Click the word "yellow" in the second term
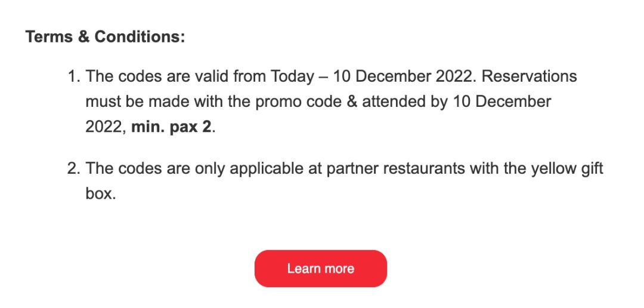 click(x=552, y=169)
